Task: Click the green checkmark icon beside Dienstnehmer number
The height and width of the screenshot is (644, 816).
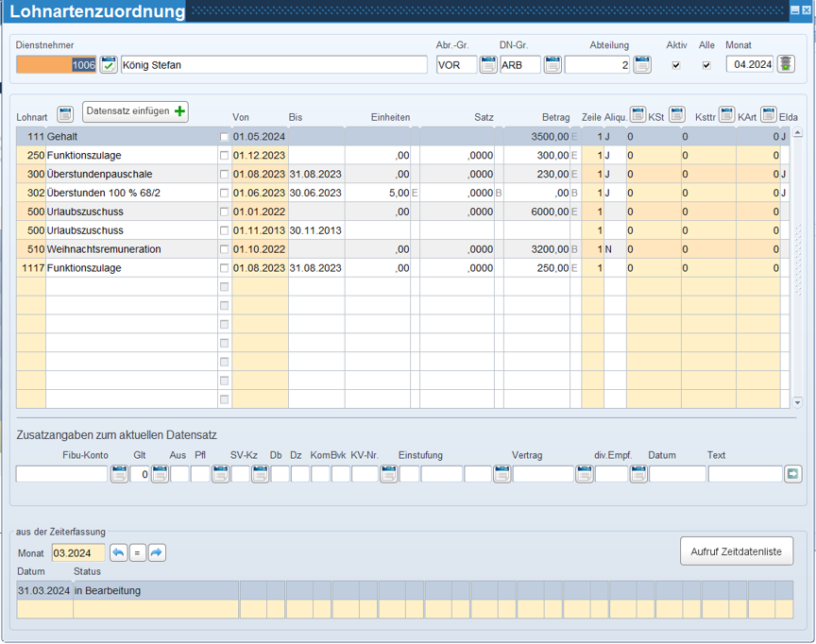Action: click(x=109, y=65)
